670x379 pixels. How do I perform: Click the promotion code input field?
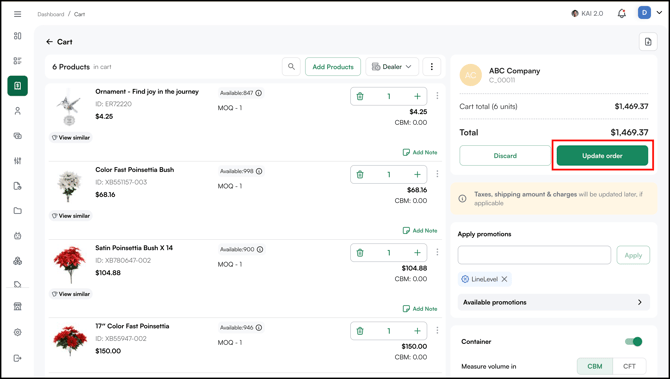(534, 255)
